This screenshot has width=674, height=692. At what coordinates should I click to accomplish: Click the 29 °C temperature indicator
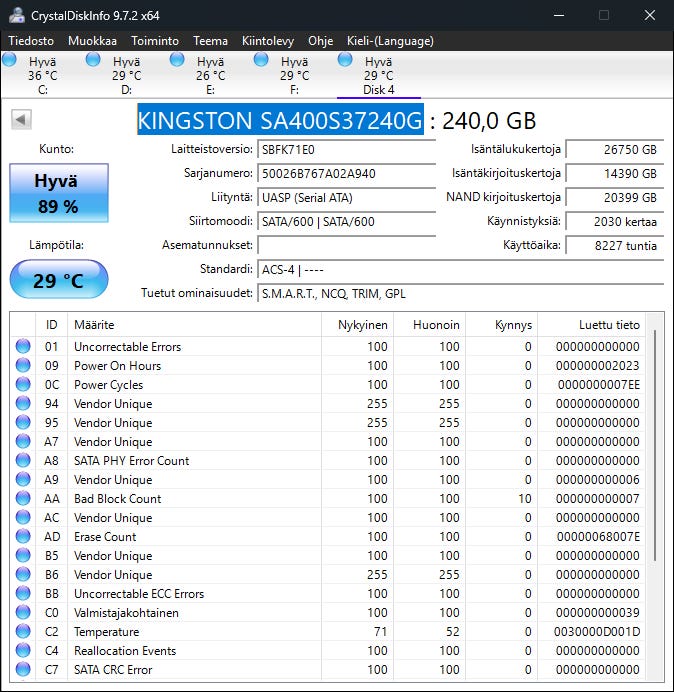pos(58,280)
